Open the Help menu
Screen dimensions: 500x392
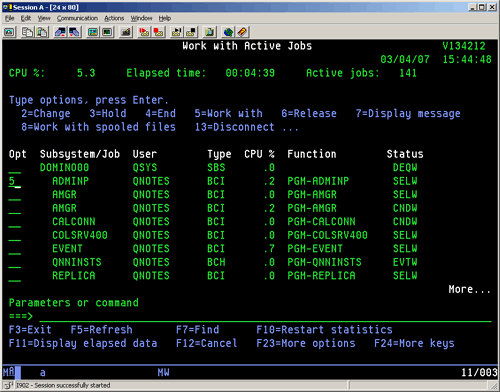click(x=165, y=18)
